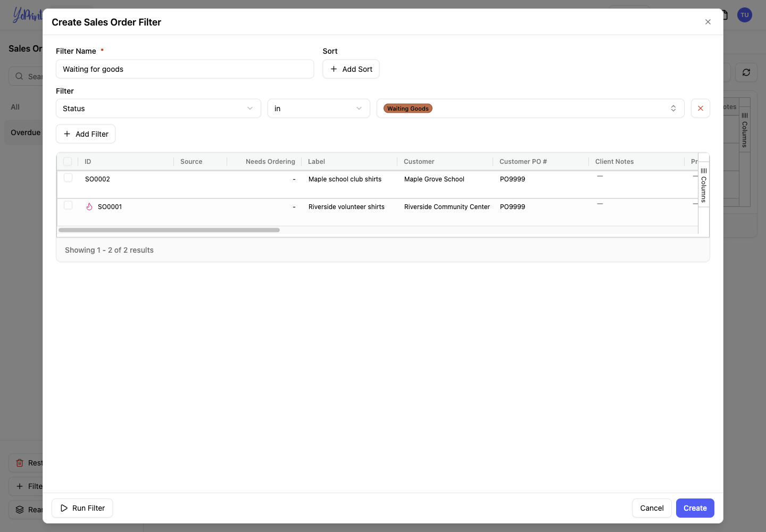Click the Client Notes column header
Image resolution: width=766 pixels, height=532 pixels.
[637, 161]
